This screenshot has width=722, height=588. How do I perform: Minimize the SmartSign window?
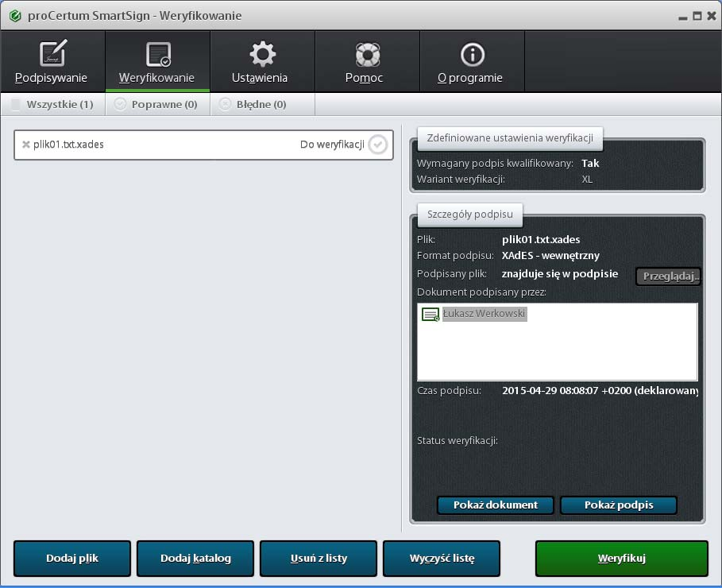point(683,17)
